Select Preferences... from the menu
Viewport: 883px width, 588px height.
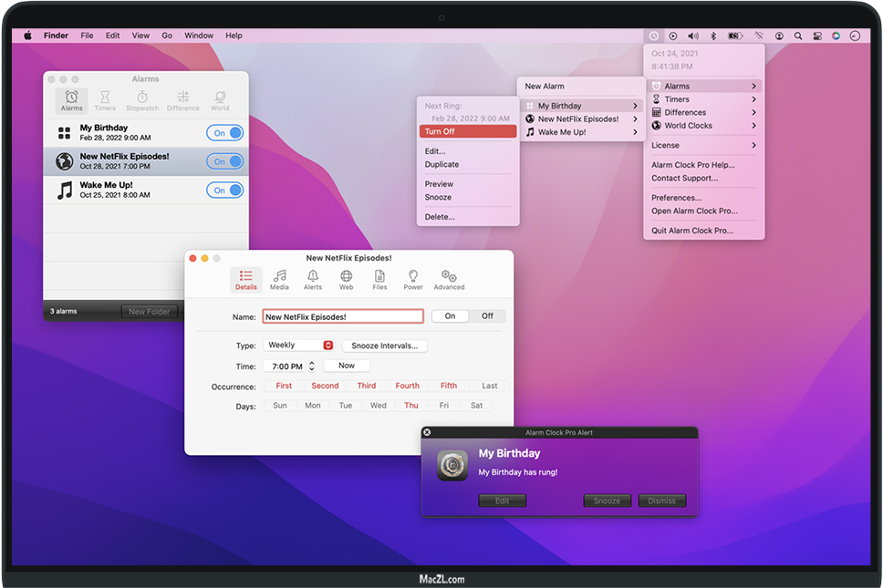point(676,198)
